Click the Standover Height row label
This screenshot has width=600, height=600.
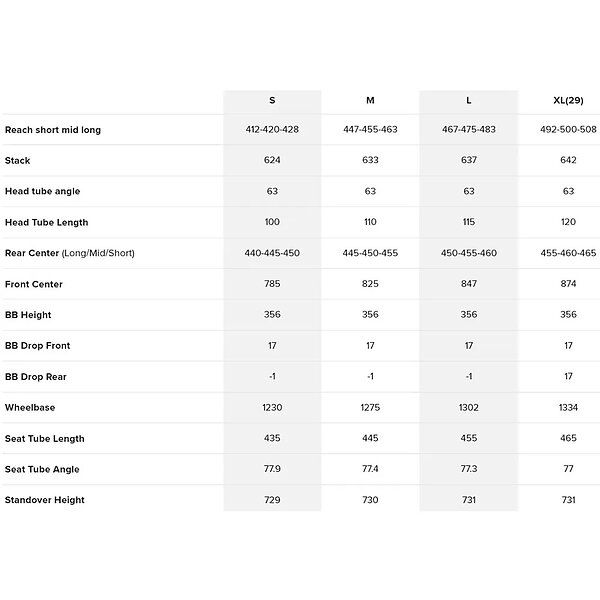click(x=45, y=500)
